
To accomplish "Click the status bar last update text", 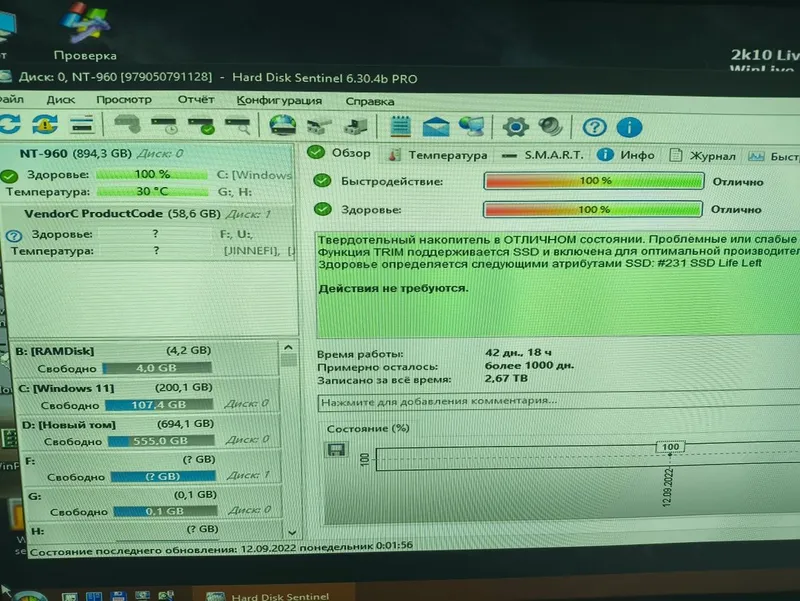I will pyautogui.click(x=221, y=548).
